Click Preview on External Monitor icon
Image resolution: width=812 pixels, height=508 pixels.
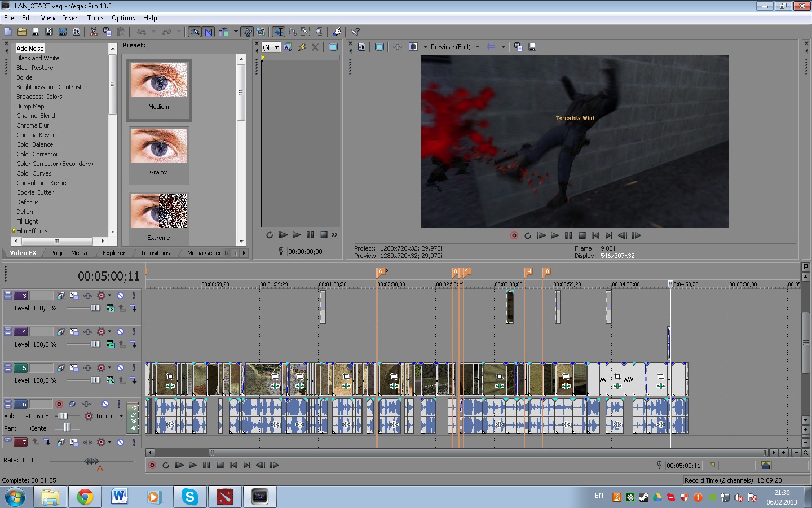point(379,47)
